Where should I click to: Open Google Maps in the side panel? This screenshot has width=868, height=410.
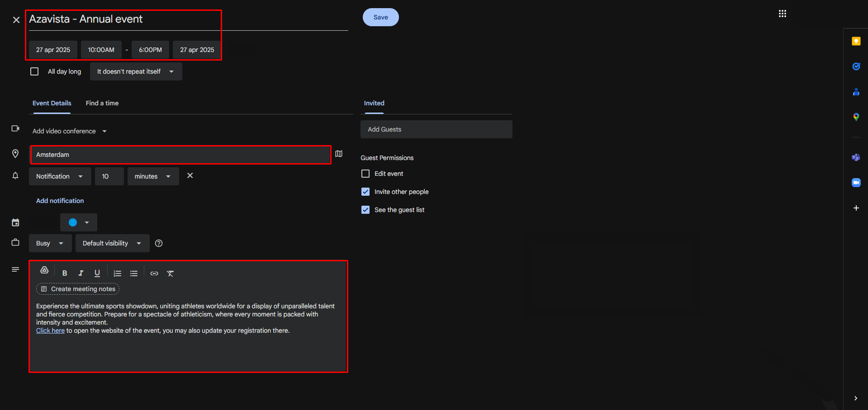coord(856,117)
